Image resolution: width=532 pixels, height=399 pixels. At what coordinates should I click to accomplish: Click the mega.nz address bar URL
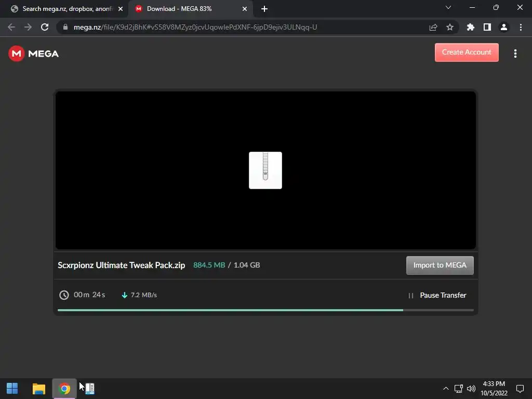tap(195, 27)
